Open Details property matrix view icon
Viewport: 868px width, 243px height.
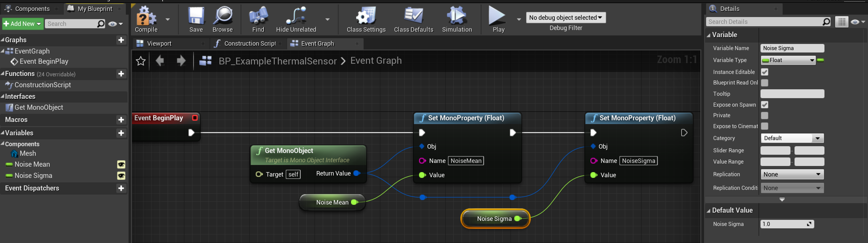pyautogui.click(x=842, y=22)
